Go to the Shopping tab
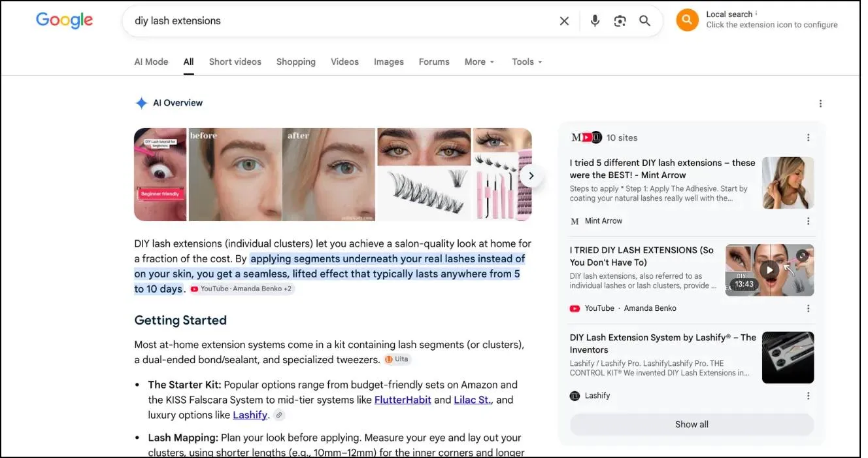The width and height of the screenshot is (868, 458). (296, 62)
